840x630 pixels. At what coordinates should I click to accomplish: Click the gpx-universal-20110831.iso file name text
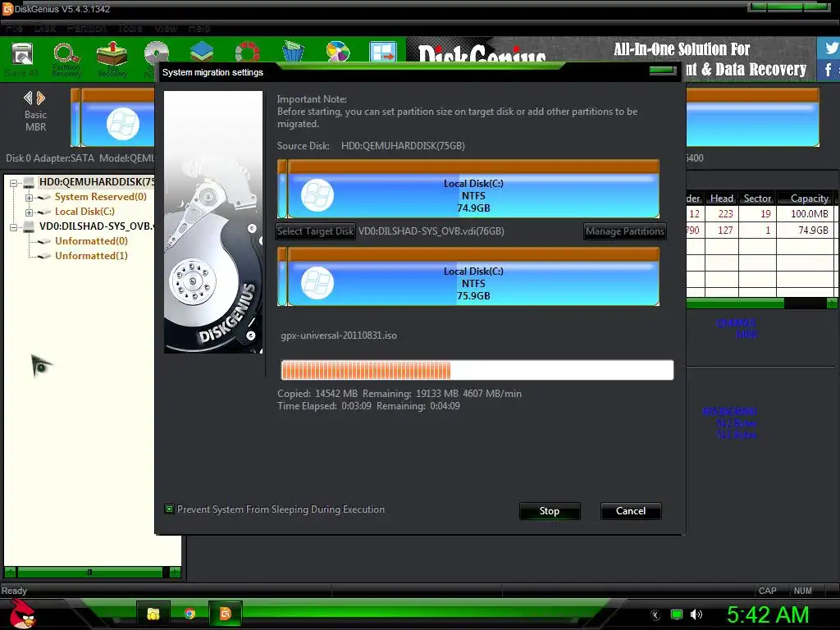339,336
